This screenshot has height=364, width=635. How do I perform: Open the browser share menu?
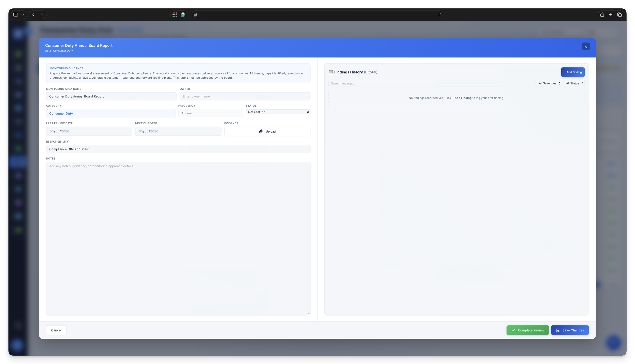pyautogui.click(x=602, y=15)
